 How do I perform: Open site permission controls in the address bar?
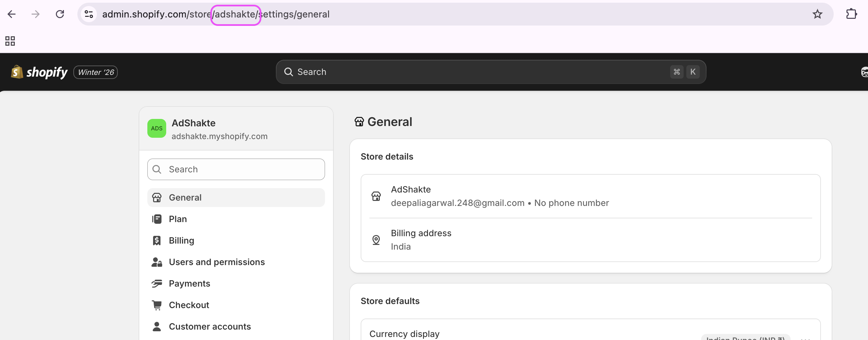click(x=88, y=14)
